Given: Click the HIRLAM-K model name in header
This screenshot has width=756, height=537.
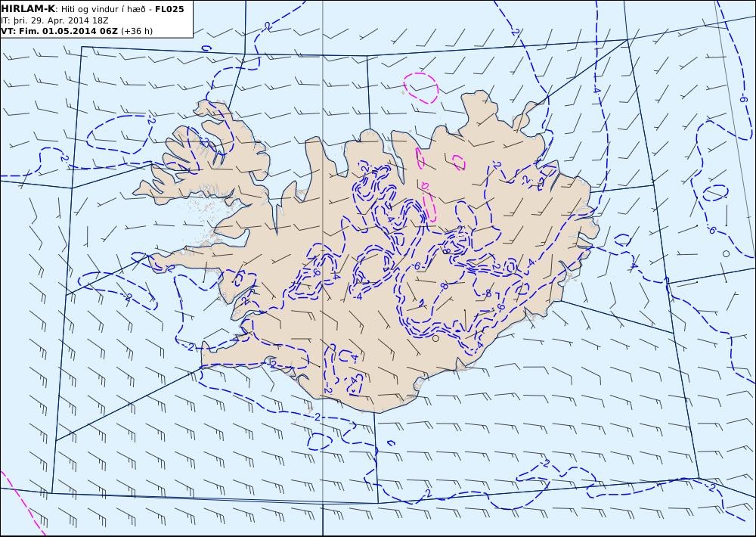Looking at the screenshot, I should (28, 9).
